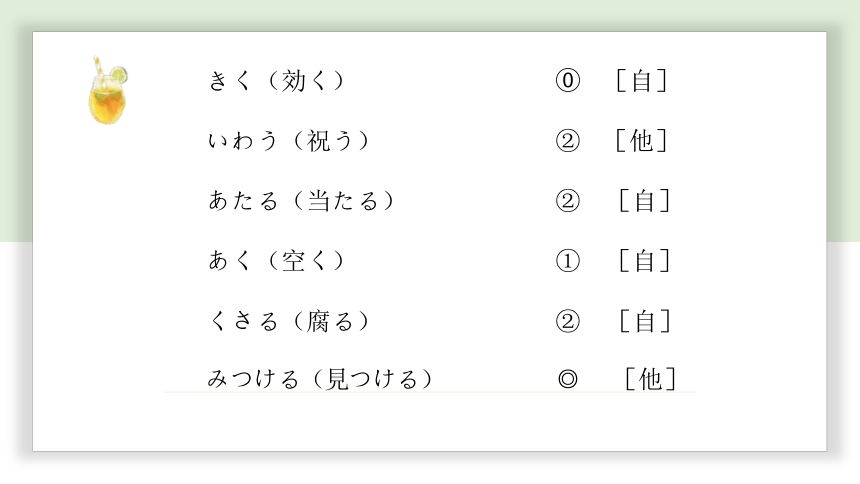Select the circled 2 beside くさる
The width and height of the screenshot is (860, 484).
coord(568,321)
